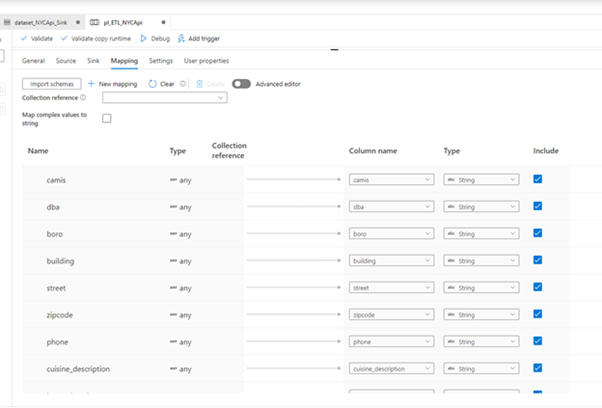Click the Include column header

(546, 151)
